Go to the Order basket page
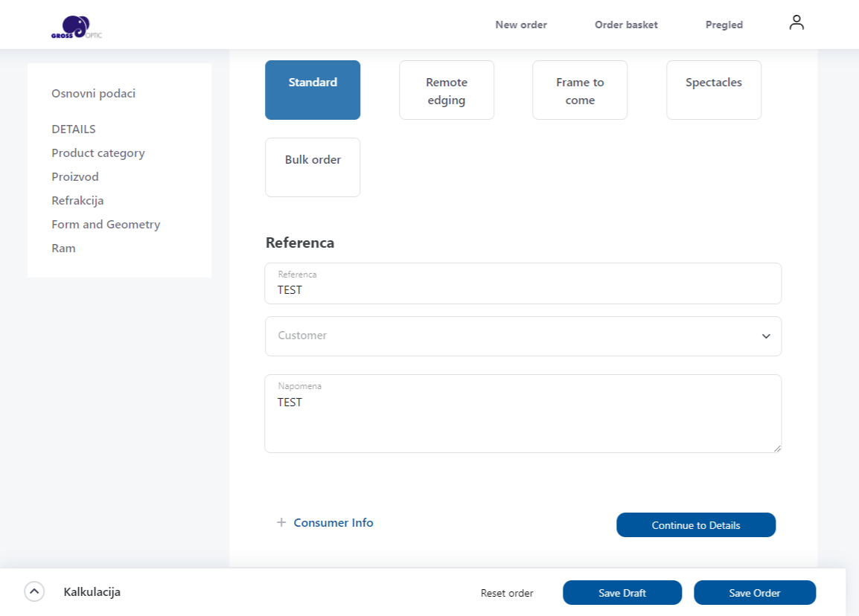The width and height of the screenshot is (859, 616). point(626,25)
